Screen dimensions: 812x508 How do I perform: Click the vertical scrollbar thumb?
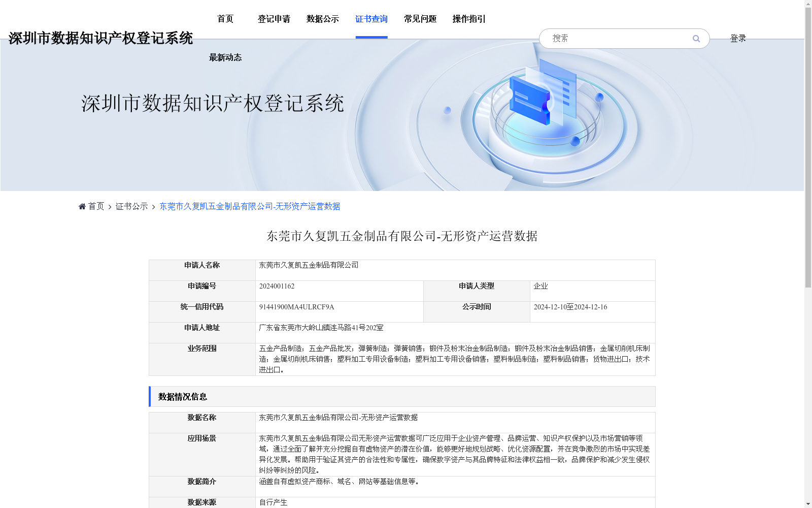pyautogui.click(x=808, y=147)
